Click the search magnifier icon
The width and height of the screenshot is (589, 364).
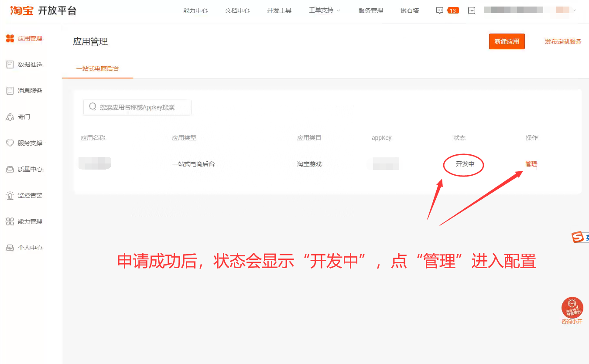point(92,107)
